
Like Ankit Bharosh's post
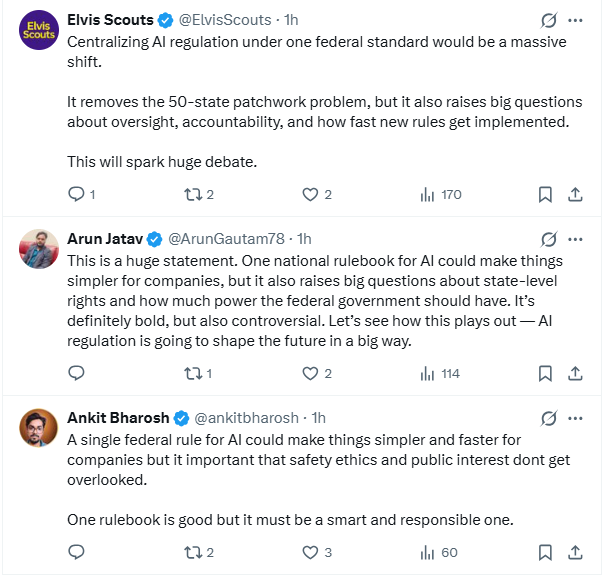(310, 552)
